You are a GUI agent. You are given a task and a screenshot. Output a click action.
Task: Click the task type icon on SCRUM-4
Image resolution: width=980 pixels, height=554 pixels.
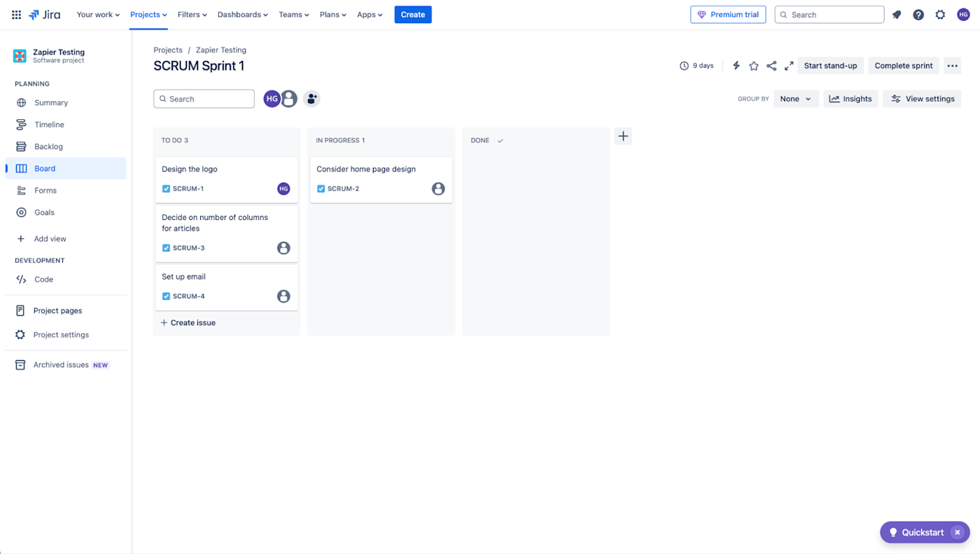point(166,296)
